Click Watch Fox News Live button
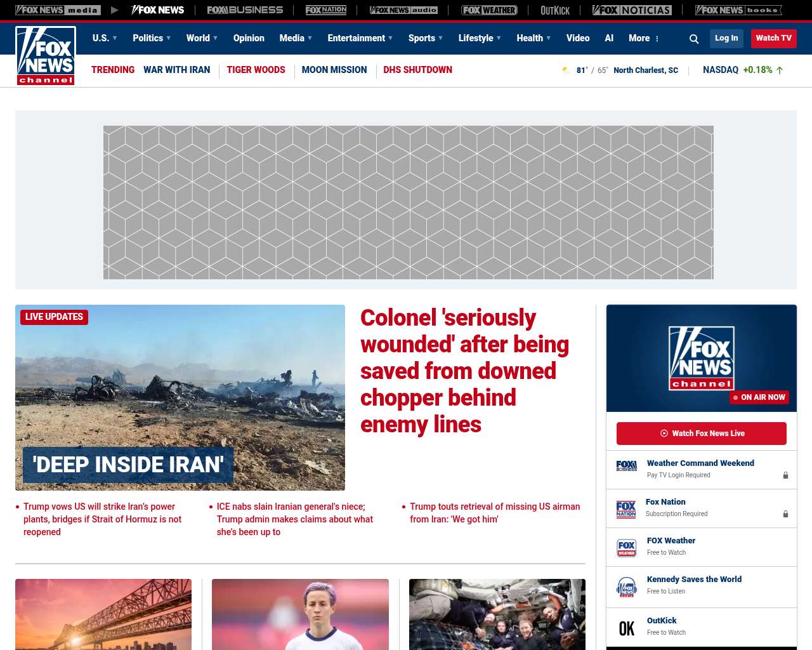 [x=702, y=434]
